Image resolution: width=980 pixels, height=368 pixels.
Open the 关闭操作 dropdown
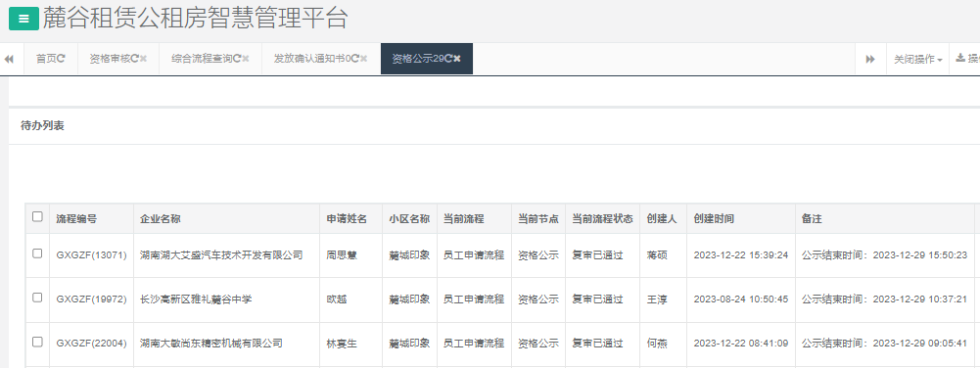tap(917, 59)
